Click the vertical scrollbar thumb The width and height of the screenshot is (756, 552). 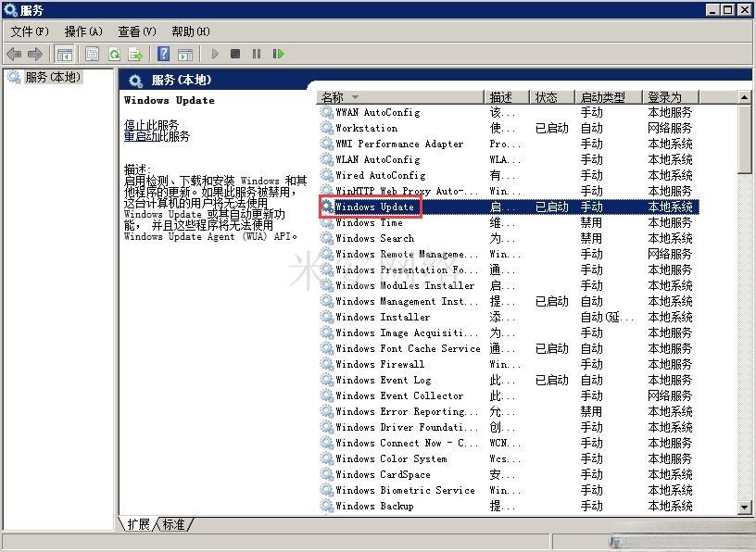pyautogui.click(x=745, y=139)
